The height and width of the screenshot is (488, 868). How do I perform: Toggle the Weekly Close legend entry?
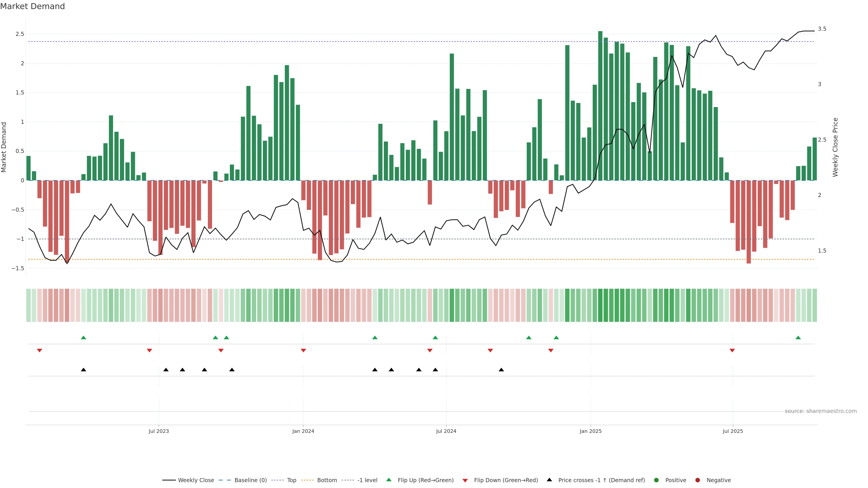coord(196,480)
